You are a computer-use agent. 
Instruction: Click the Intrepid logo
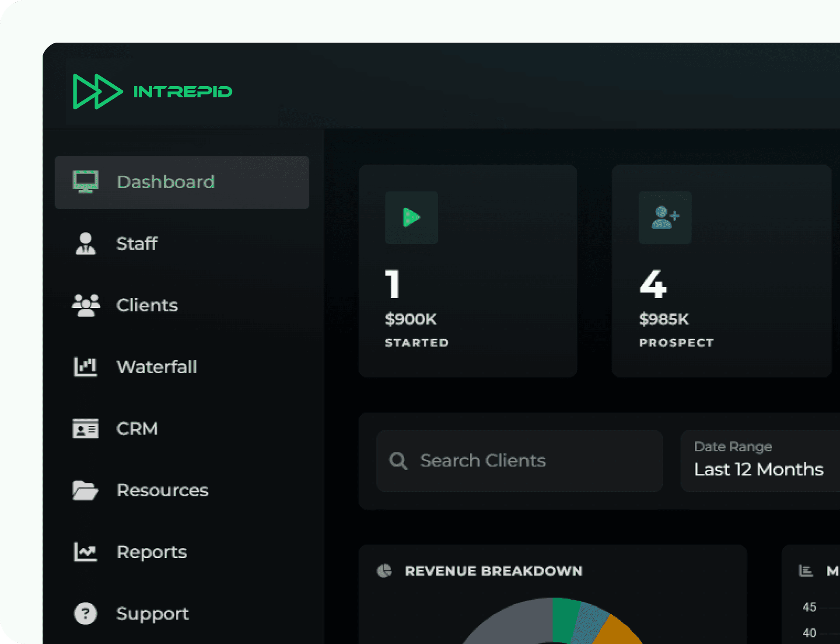(x=152, y=91)
